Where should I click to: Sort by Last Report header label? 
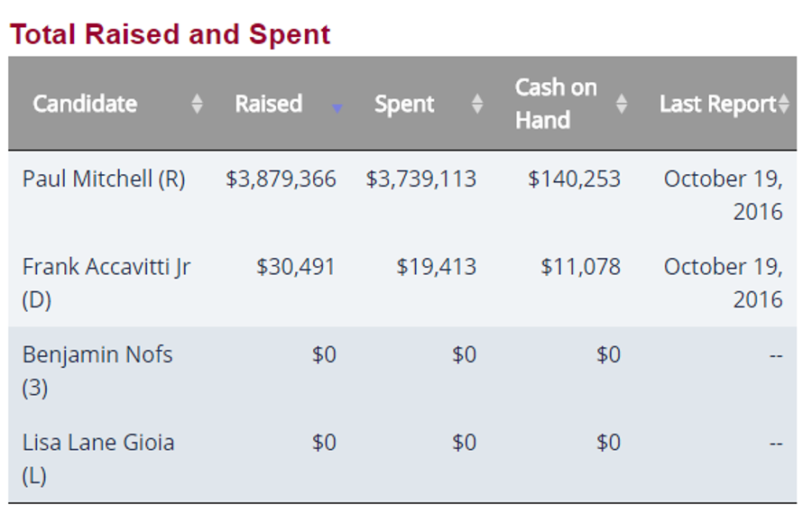click(717, 104)
